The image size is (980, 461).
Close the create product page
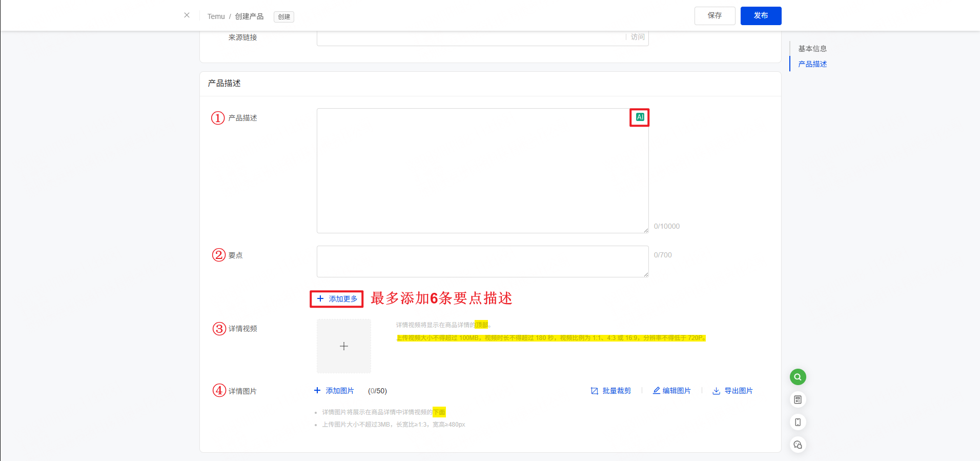coord(187,15)
